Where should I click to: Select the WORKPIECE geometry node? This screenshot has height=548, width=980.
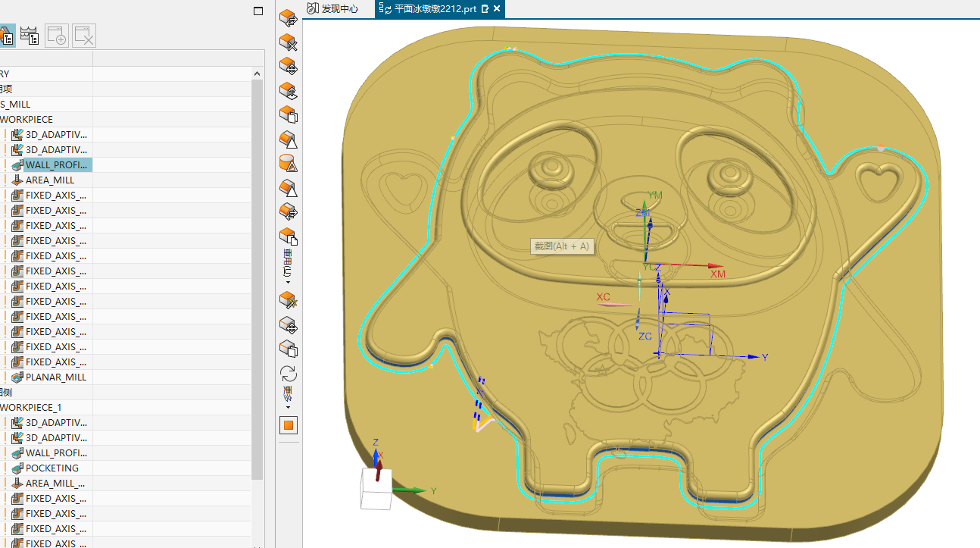coord(27,119)
